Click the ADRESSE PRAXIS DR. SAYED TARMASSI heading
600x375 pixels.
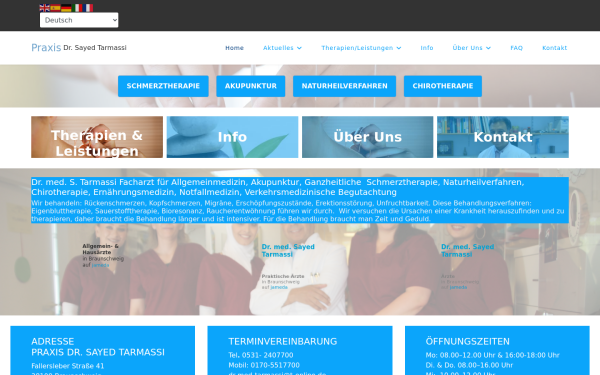(98, 347)
